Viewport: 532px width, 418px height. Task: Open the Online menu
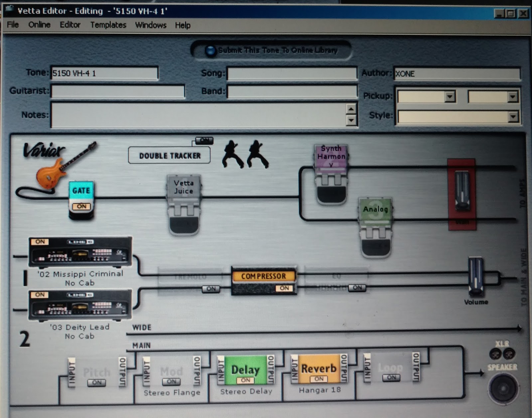click(x=39, y=25)
